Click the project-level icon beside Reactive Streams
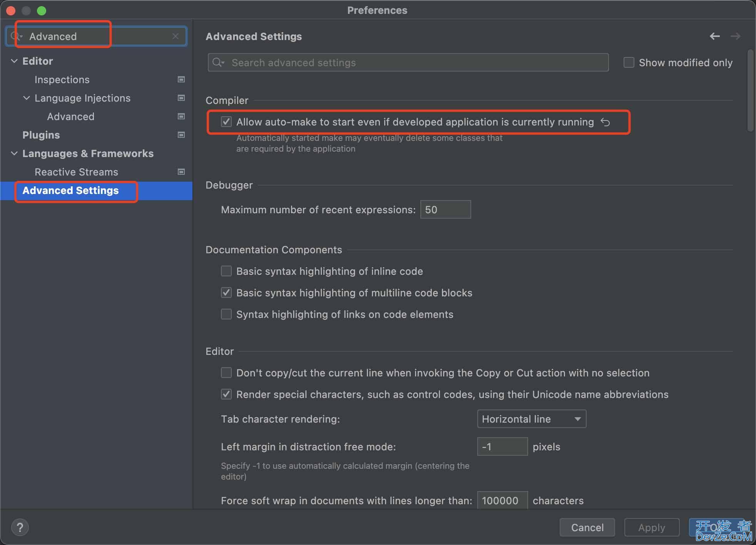Screen dimensions: 756x545 click(x=181, y=172)
